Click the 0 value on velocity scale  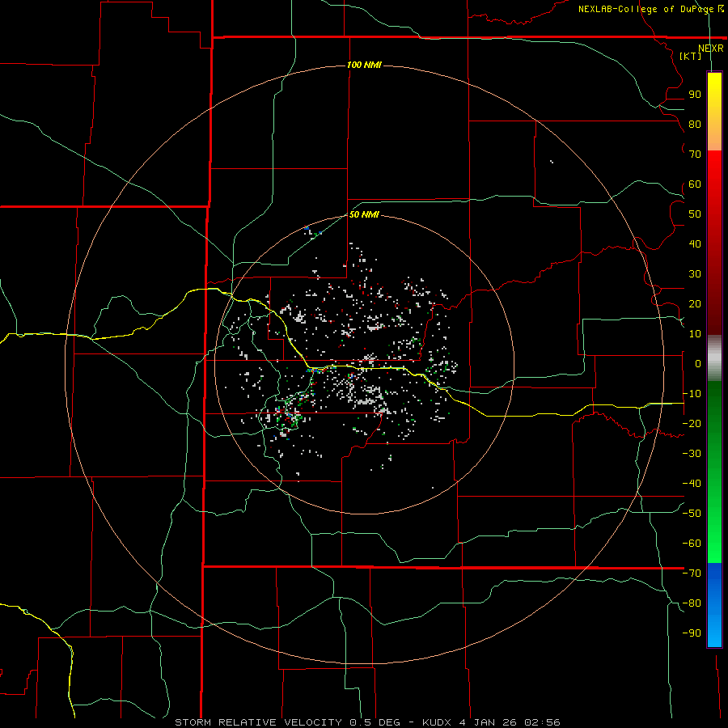698,363
